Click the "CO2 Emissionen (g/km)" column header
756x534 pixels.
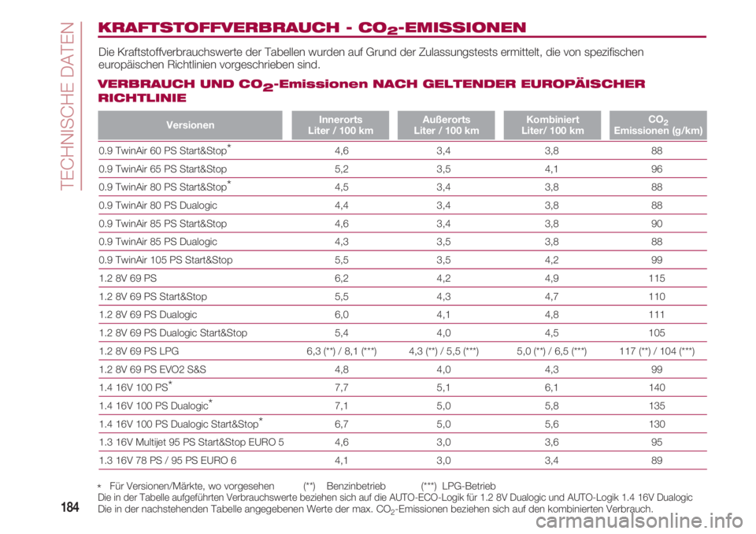click(658, 125)
